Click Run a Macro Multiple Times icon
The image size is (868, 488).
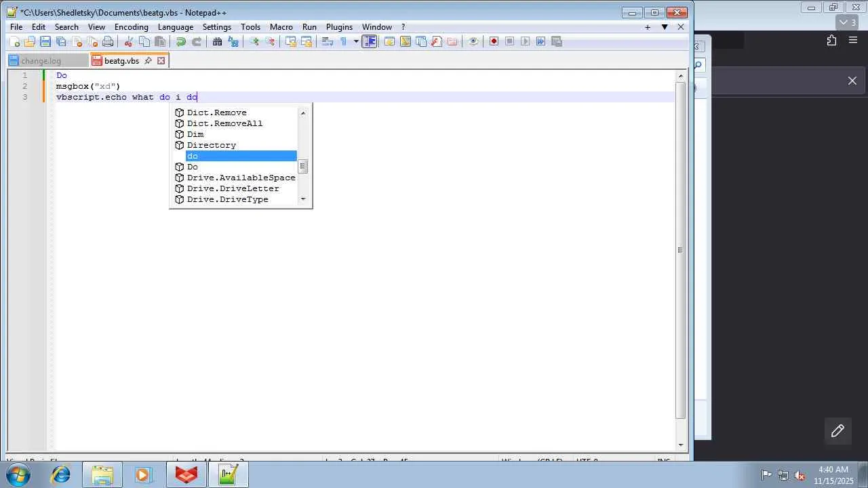(540, 41)
